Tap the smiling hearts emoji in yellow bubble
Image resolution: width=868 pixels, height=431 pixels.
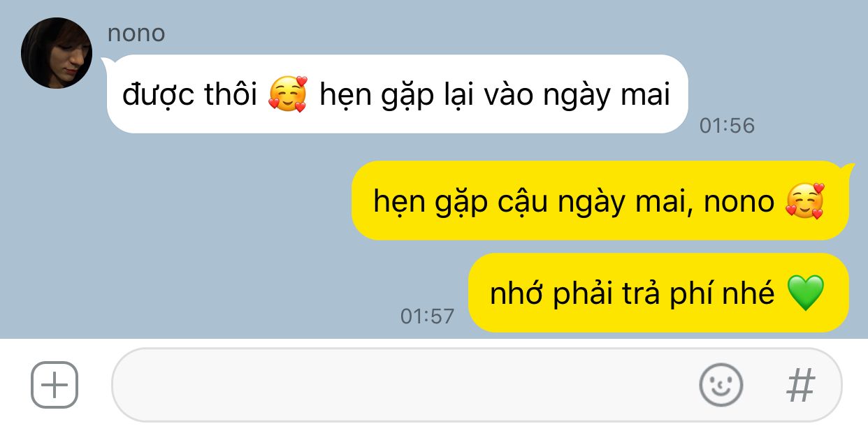[x=805, y=201]
